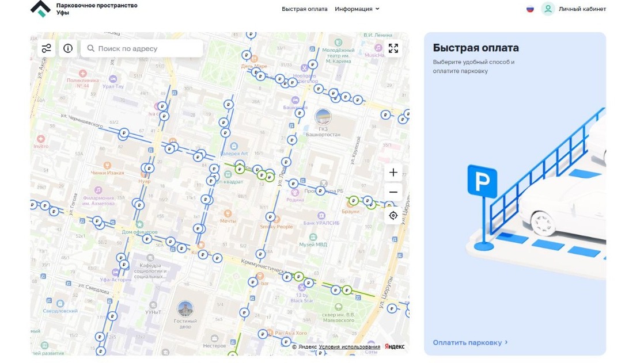Open Условия использования link on map

click(349, 347)
